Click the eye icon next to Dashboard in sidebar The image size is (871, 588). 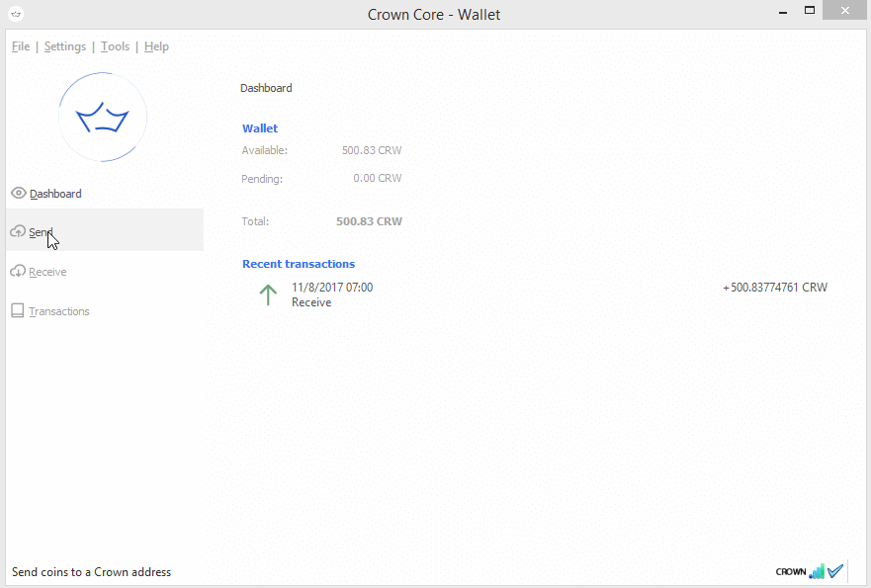[x=19, y=194]
